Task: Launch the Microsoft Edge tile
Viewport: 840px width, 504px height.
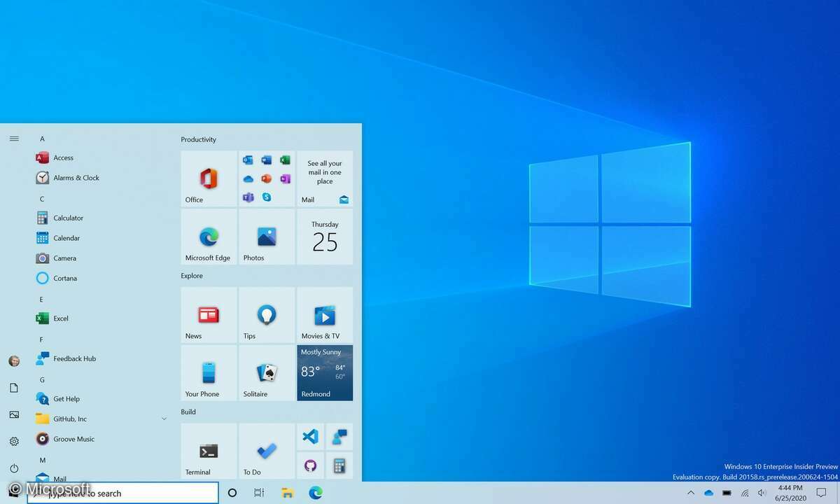Action: coord(209,237)
